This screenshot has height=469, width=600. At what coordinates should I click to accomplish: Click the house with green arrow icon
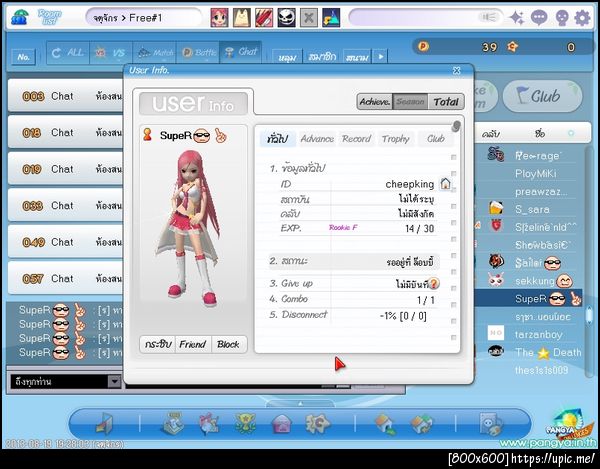coord(385,424)
